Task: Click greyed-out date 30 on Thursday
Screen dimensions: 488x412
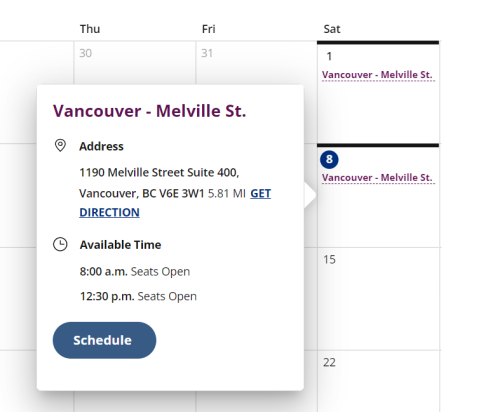Action: (85, 53)
